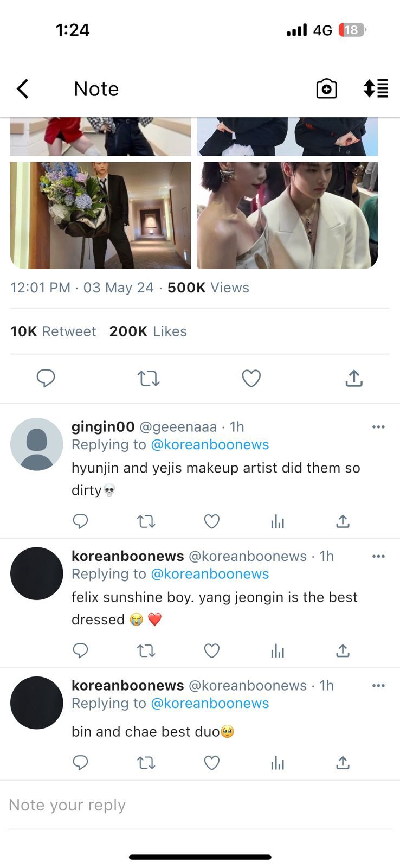Tap the Note your reply field
The image size is (400, 868).
pos(199,805)
